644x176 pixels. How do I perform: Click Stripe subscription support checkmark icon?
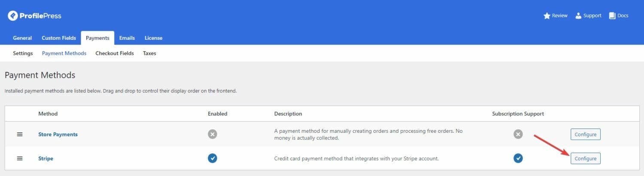click(x=518, y=158)
